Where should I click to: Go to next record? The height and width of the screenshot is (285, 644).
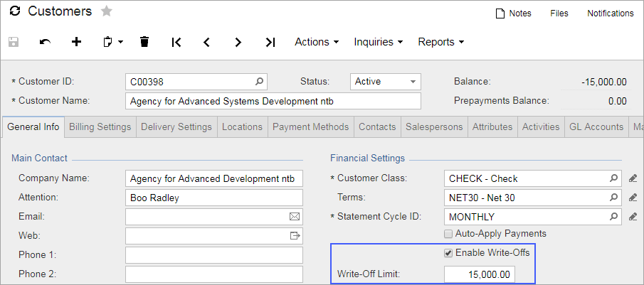click(238, 42)
